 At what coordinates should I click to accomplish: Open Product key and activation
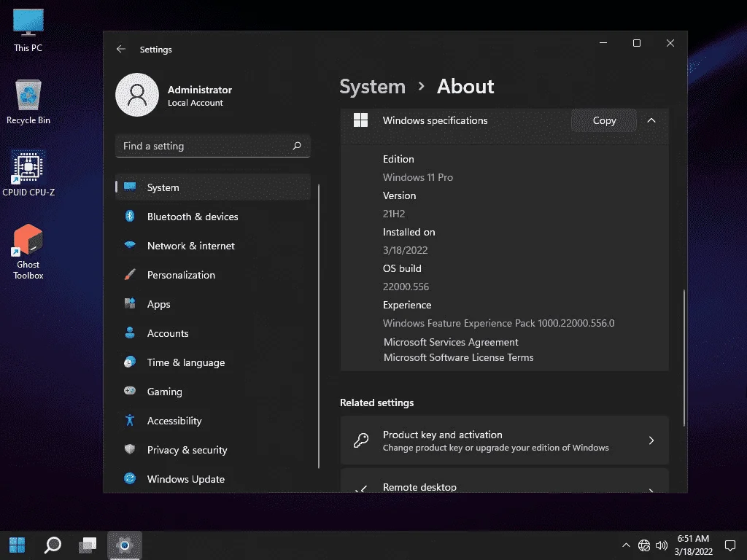[505, 440]
